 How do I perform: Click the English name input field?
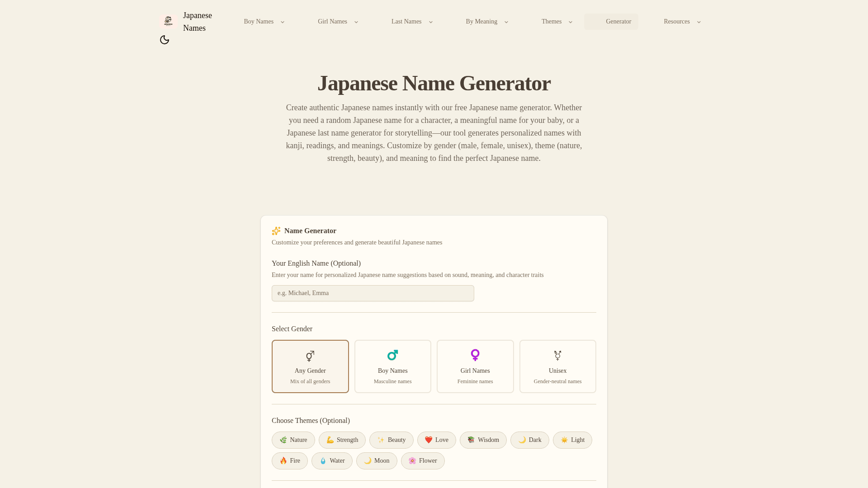pos(373,293)
